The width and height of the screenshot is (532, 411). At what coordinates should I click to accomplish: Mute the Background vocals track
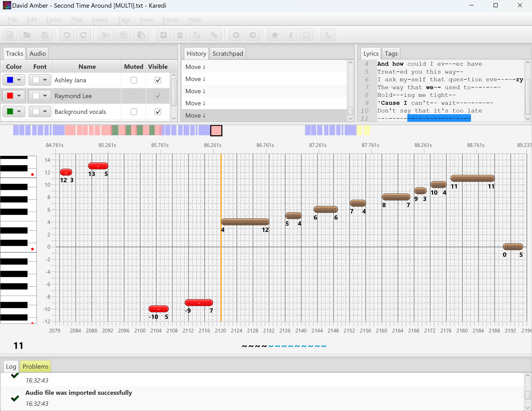click(x=134, y=112)
